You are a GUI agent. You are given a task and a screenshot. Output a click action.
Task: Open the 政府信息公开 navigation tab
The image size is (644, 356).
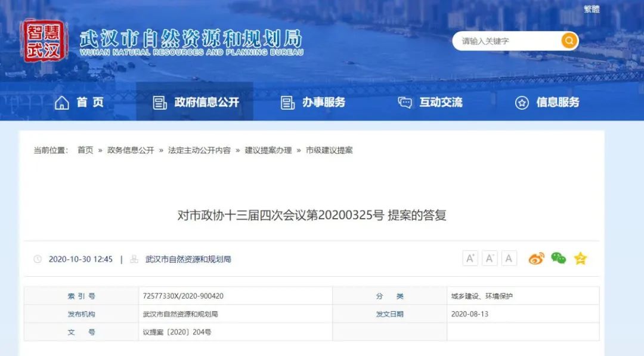point(196,103)
